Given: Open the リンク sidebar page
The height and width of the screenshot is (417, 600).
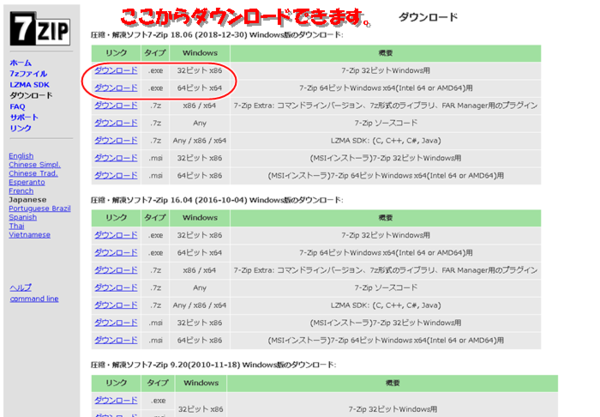Looking at the screenshot, I should click(21, 128).
